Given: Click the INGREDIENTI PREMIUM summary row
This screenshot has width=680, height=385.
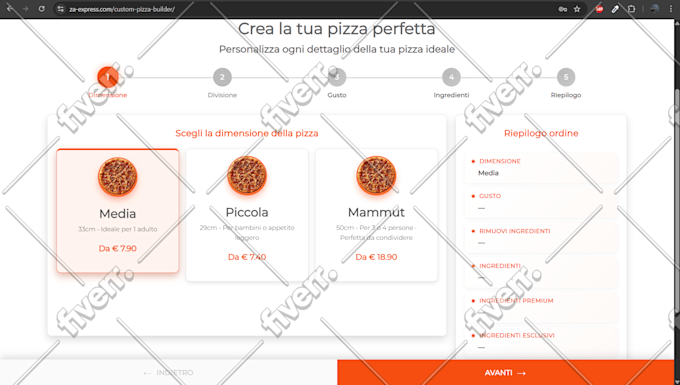Looking at the screenshot, I should [541, 307].
